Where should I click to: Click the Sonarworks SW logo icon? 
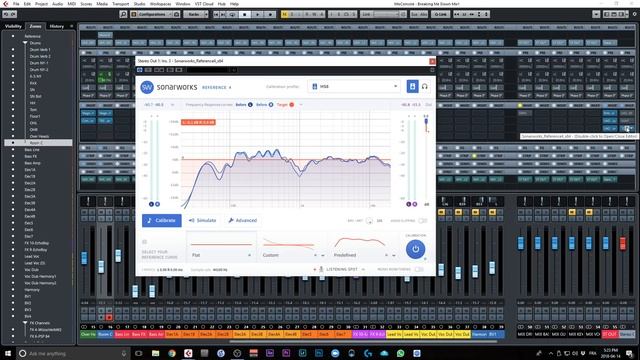[x=147, y=87]
